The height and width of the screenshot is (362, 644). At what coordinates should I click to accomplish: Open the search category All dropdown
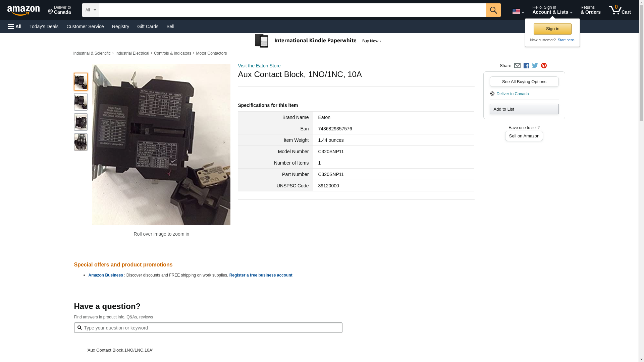[x=90, y=10]
